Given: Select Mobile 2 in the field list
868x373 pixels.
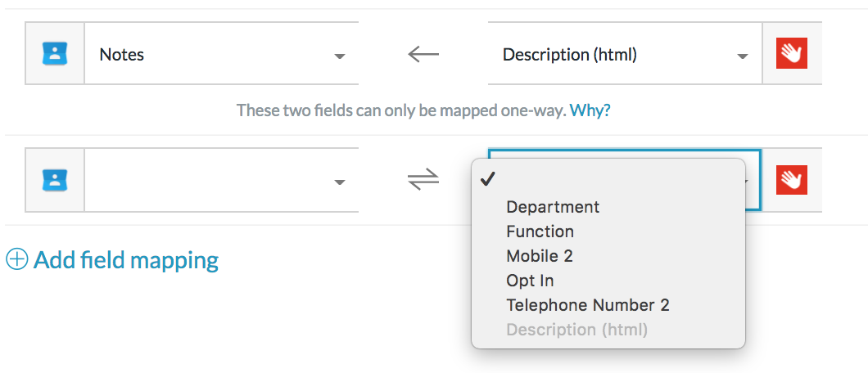Looking at the screenshot, I should (539, 256).
